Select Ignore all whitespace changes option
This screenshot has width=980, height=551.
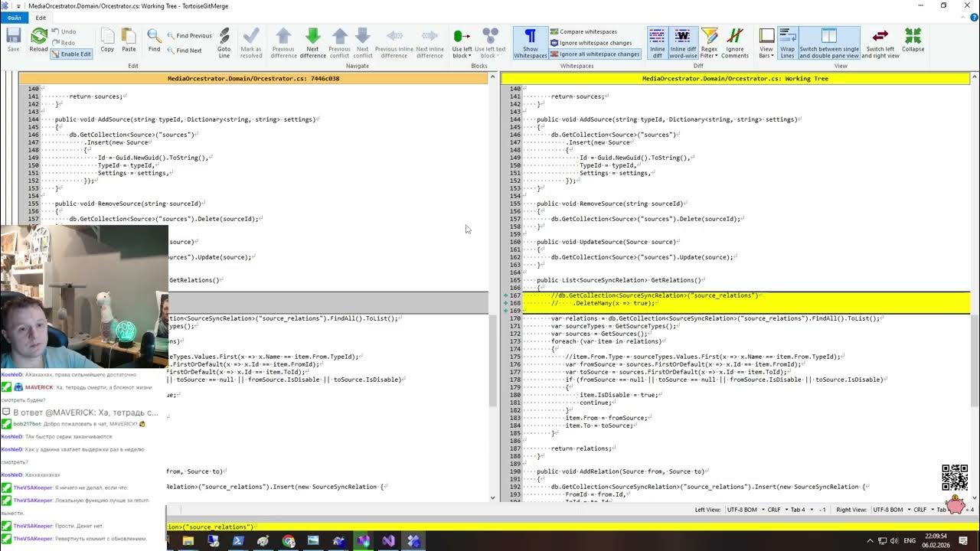[x=595, y=54]
